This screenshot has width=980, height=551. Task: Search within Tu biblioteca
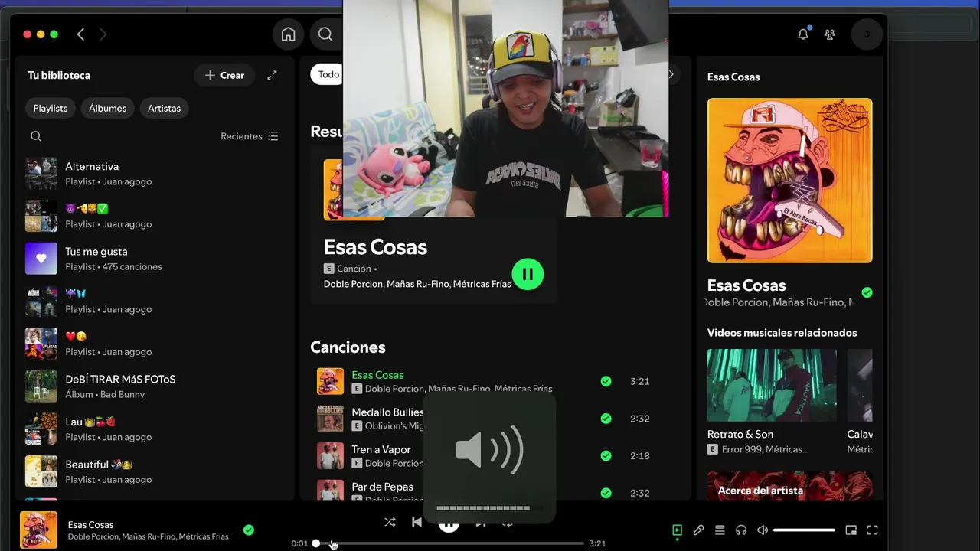tap(36, 136)
